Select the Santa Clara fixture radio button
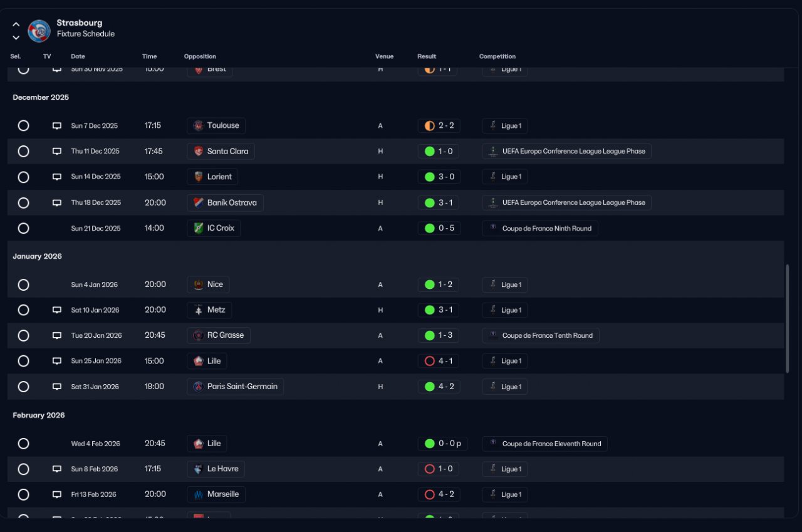Image resolution: width=802 pixels, height=532 pixels. (23, 151)
